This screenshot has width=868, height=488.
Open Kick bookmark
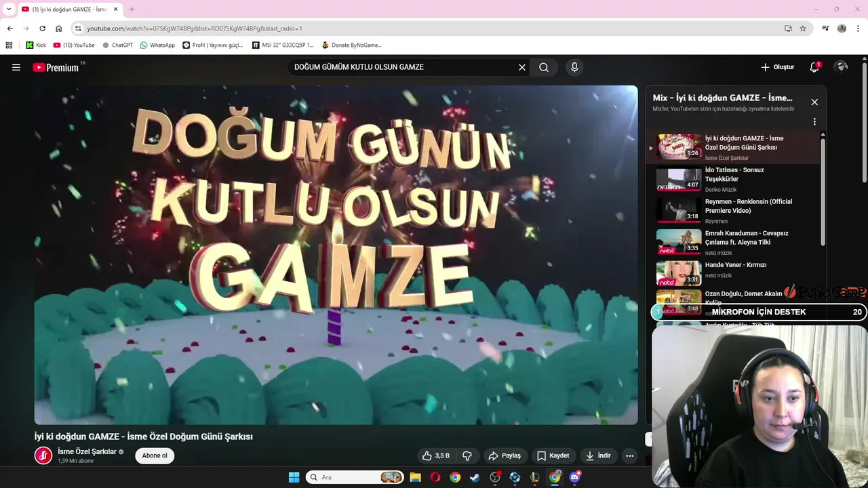tap(36, 45)
